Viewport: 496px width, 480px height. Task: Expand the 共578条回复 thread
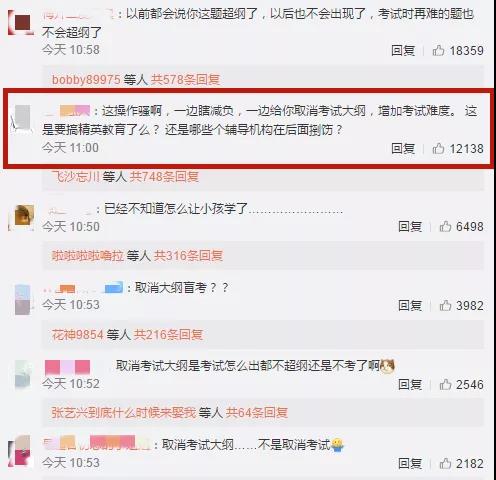click(185, 80)
